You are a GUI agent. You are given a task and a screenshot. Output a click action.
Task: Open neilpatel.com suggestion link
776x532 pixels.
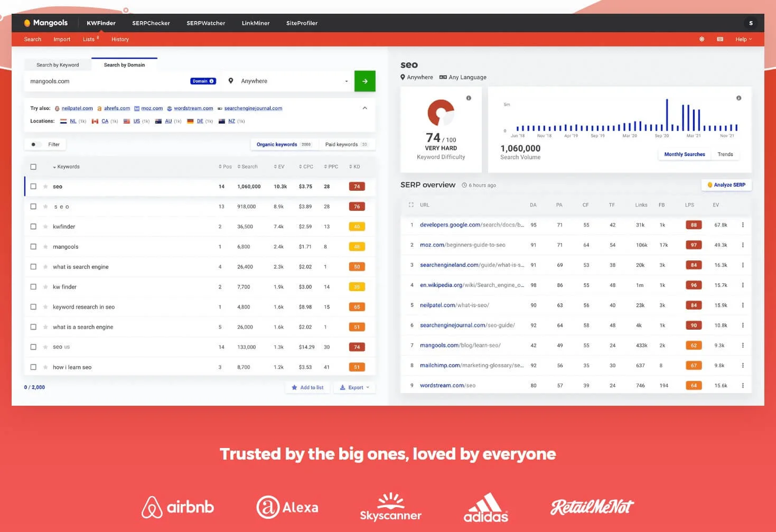[77, 108]
